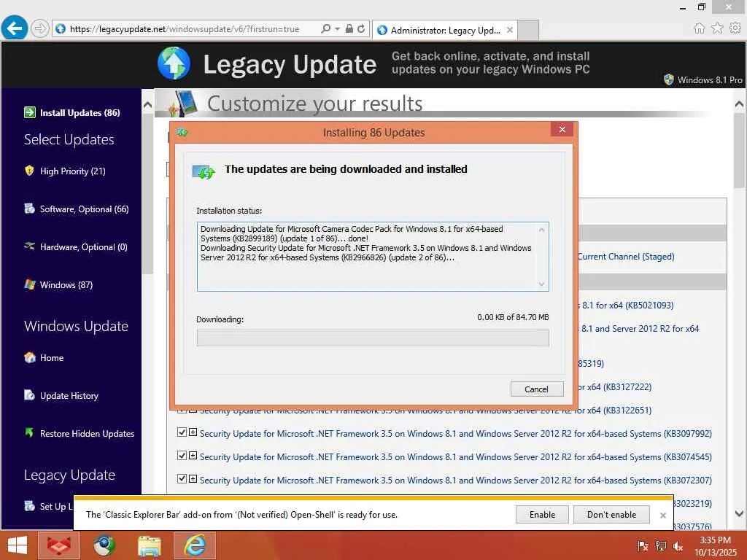Refresh the page with reload icon
This screenshot has width=747, height=560.
pyautogui.click(x=361, y=28)
